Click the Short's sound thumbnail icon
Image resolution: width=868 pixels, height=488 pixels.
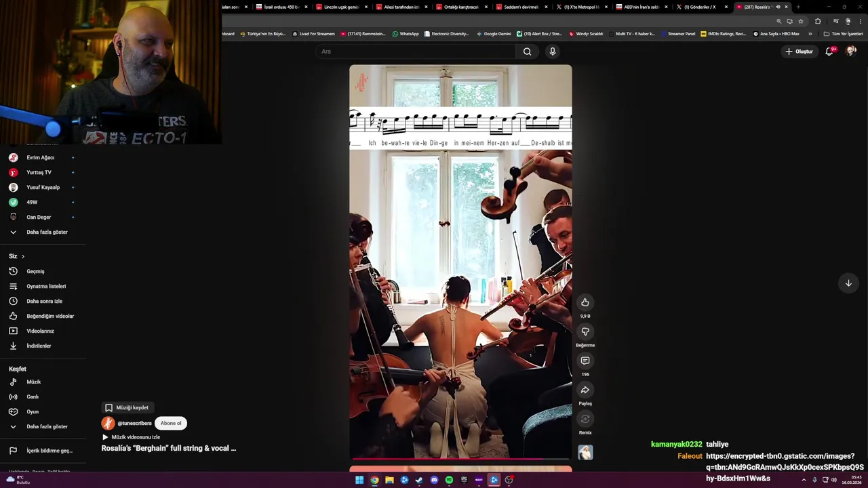(x=585, y=452)
